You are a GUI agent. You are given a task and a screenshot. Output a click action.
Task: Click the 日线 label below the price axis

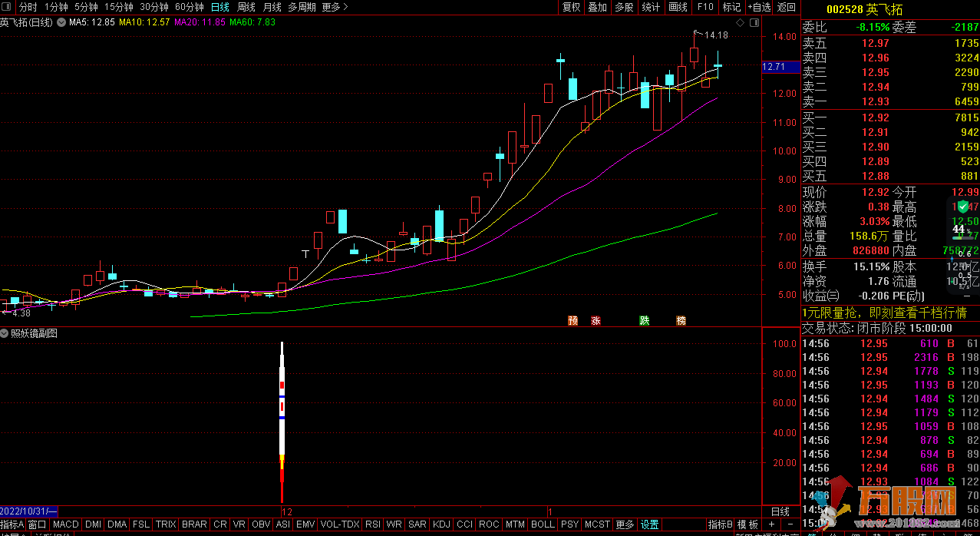point(780,511)
